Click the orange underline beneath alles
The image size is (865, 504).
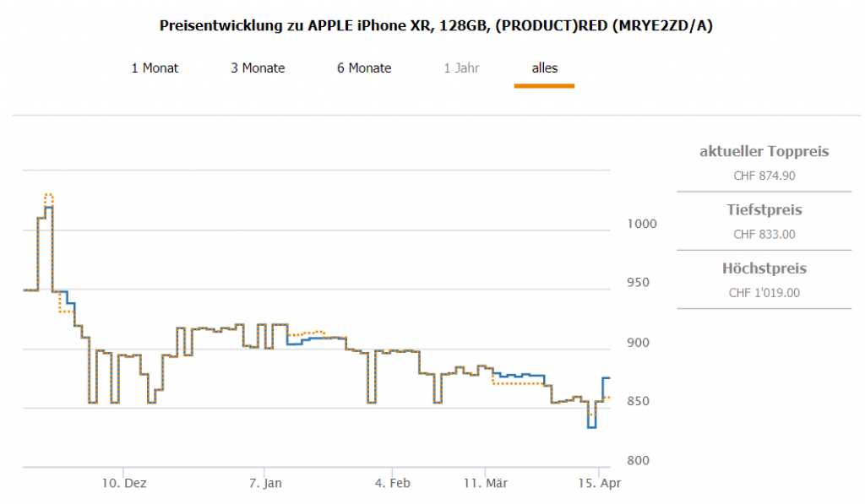coord(544,85)
